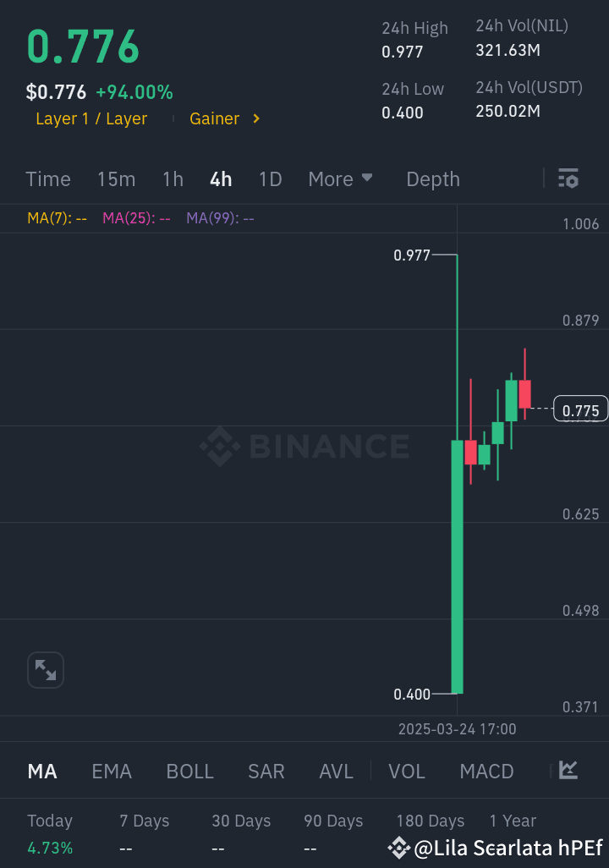Enable the EMA indicator

coord(112,772)
